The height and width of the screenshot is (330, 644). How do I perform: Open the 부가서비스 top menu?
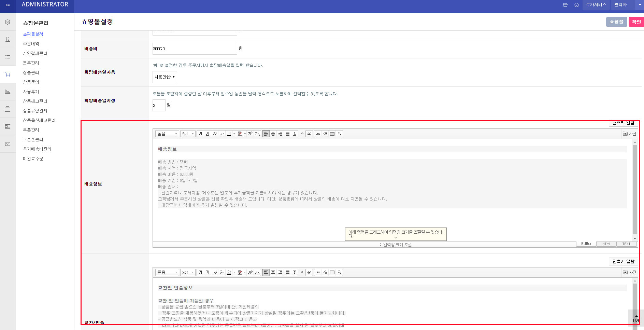[x=596, y=5]
